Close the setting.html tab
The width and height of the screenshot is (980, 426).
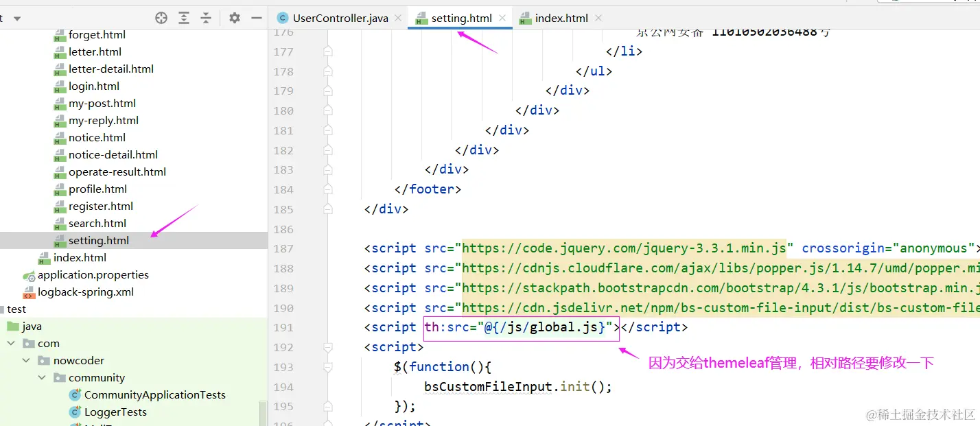[503, 19]
